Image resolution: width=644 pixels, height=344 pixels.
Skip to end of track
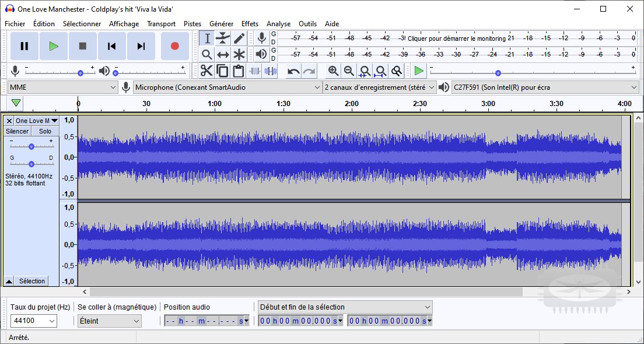click(141, 47)
